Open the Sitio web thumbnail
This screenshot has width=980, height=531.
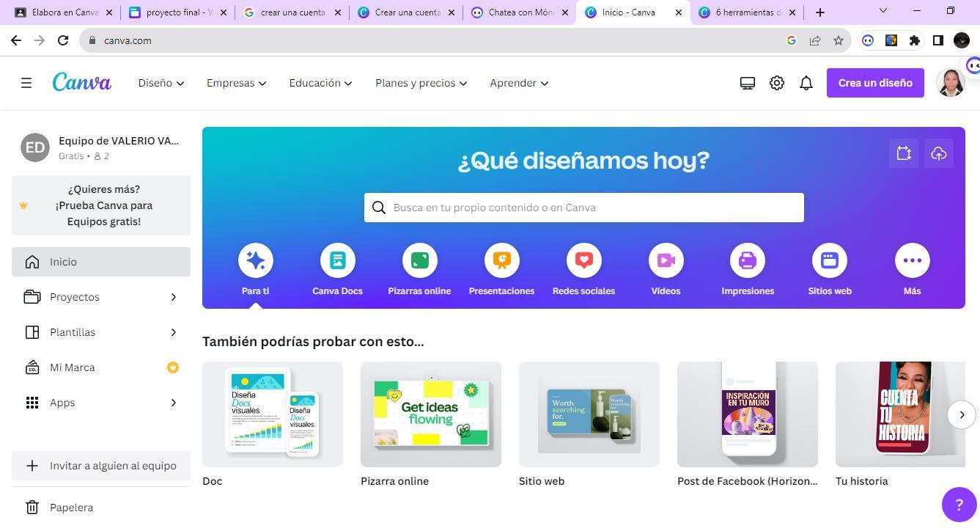pyautogui.click(x=589, y=414)
